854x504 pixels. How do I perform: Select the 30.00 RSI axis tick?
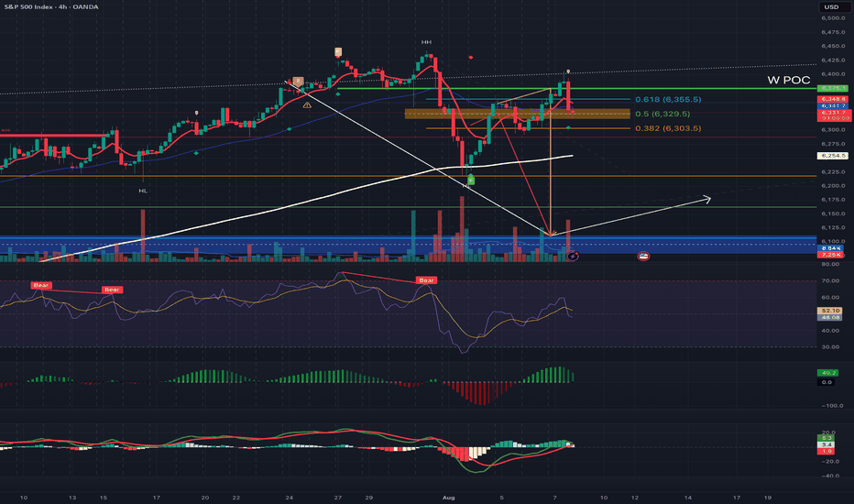830,346
